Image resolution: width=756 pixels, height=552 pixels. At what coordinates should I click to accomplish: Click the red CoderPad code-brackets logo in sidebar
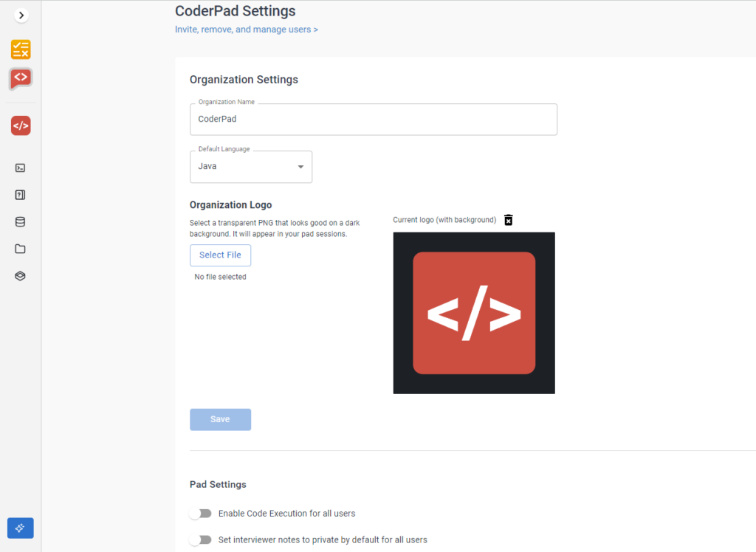[x=21, y=126]
